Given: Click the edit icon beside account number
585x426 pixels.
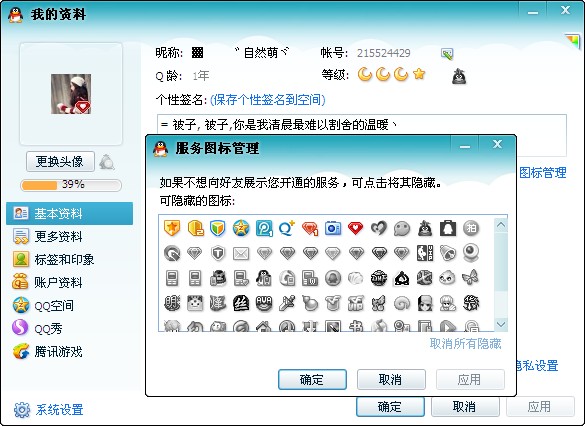Looking at the screenshot, I should tap(447, 54).
